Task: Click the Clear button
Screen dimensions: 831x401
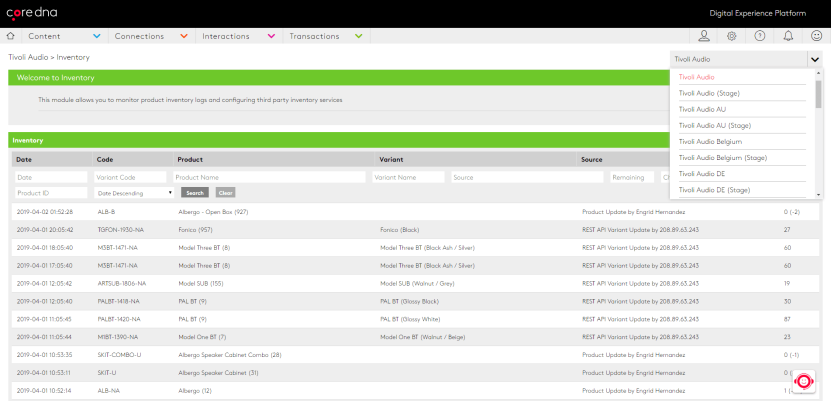Action: tap(225, 193)
